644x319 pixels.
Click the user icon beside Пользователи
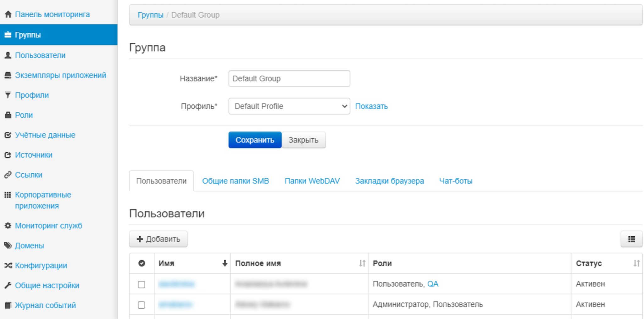8,55
